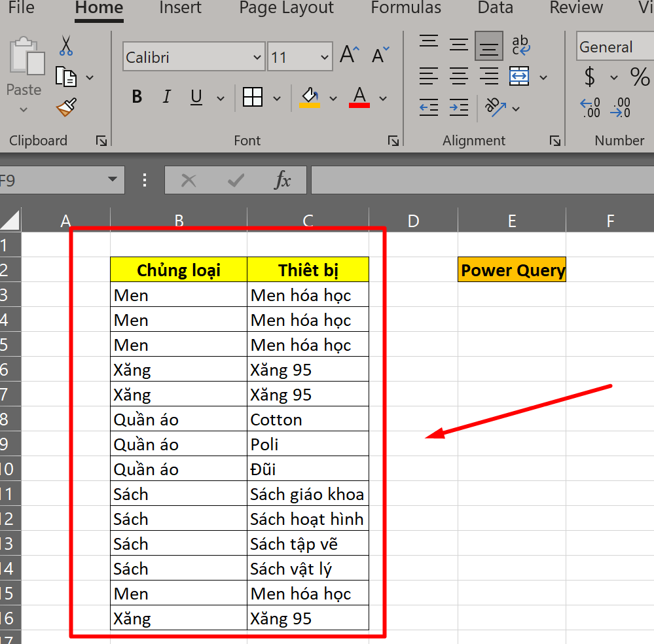Click the Percent Style icon

point(640,77)
